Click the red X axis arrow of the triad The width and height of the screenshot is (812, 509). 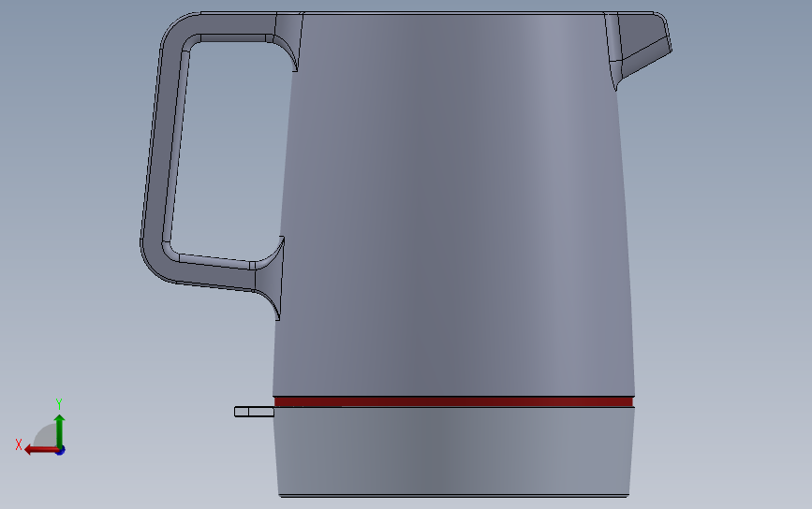40,450
